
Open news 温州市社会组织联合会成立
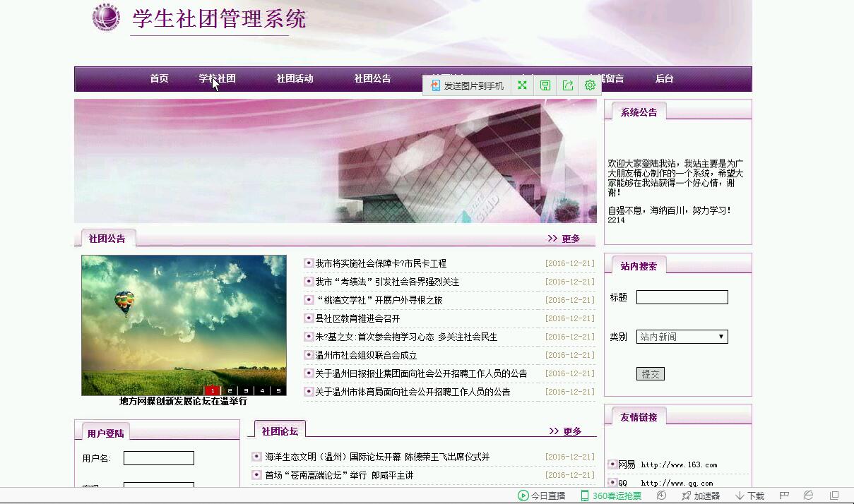(x=366, y=355)
